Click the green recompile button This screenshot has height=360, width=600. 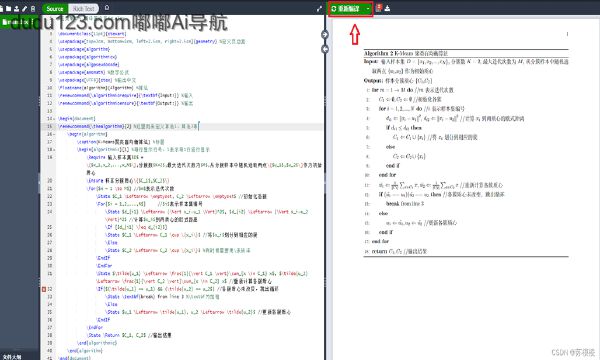click(x=347, y=8)
